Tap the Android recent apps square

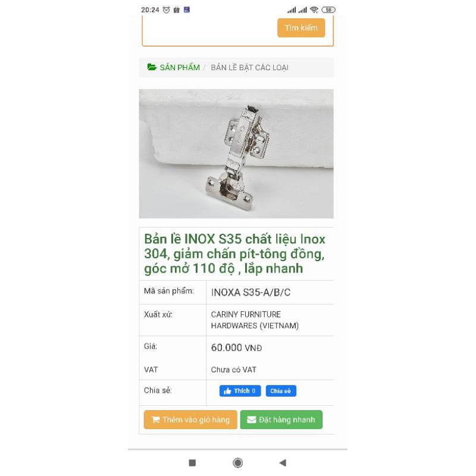192,463
